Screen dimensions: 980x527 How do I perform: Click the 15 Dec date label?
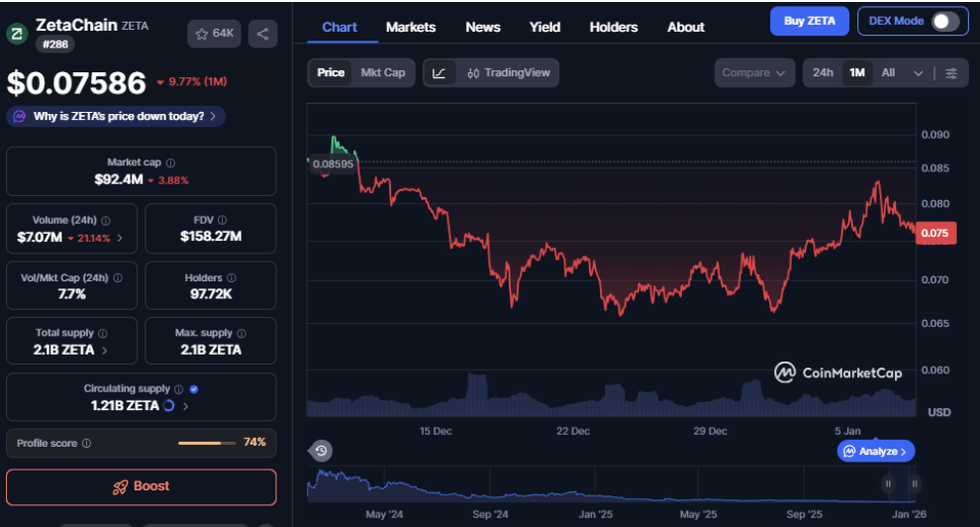coord(436,431)
